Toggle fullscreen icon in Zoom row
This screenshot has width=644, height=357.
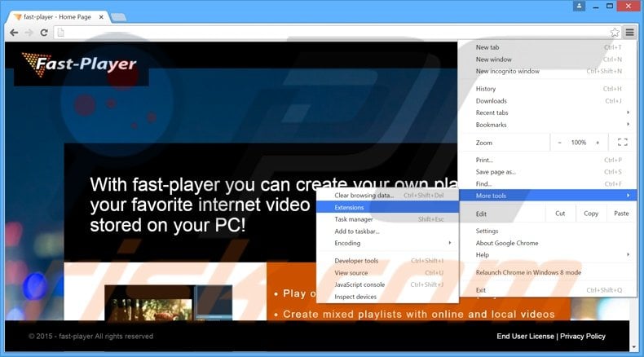[x=622, y=143]
